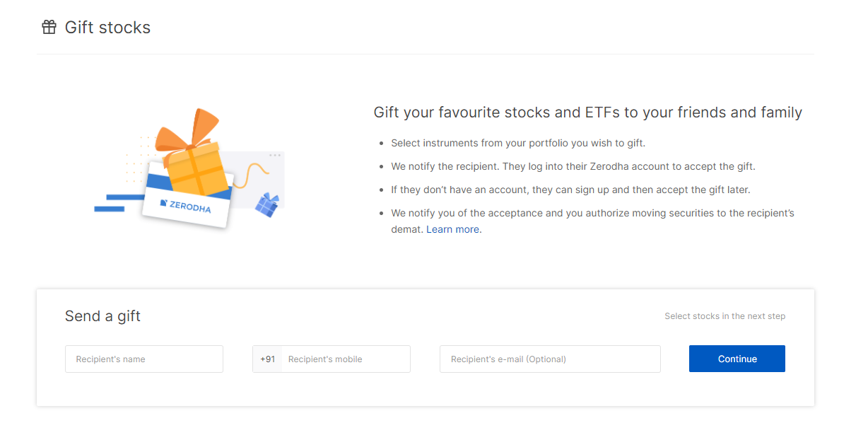
Task: Click the 'Select instruments from your portfolio' bullet
Action: click(x=518, y=143)
